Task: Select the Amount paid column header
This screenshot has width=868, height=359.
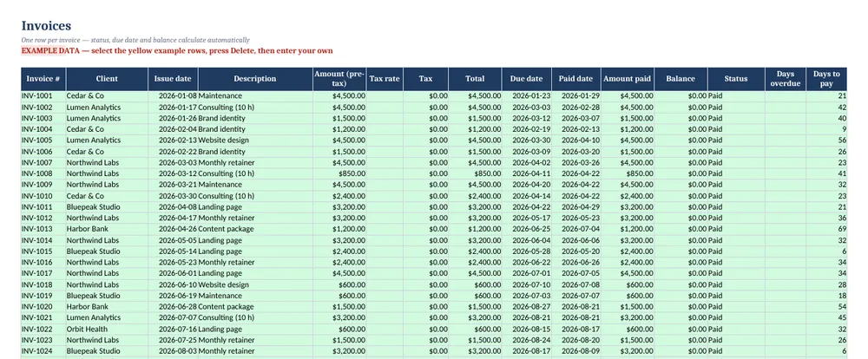Action: (628, 79)
